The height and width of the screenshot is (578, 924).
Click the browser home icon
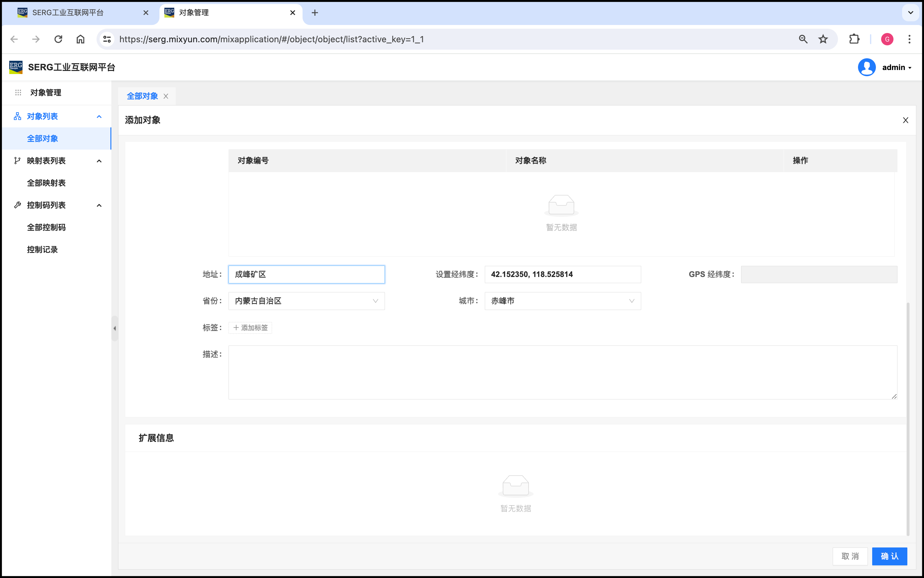coord(80,39)
